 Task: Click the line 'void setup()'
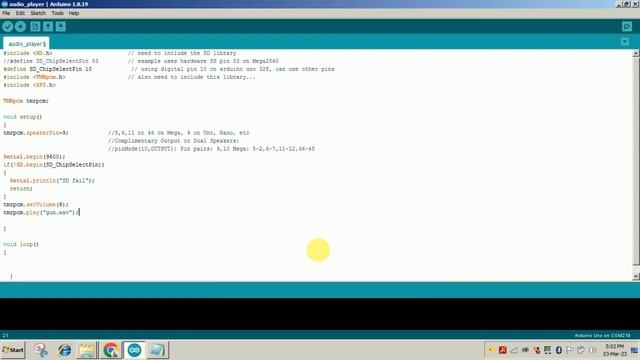pos(22,117)
